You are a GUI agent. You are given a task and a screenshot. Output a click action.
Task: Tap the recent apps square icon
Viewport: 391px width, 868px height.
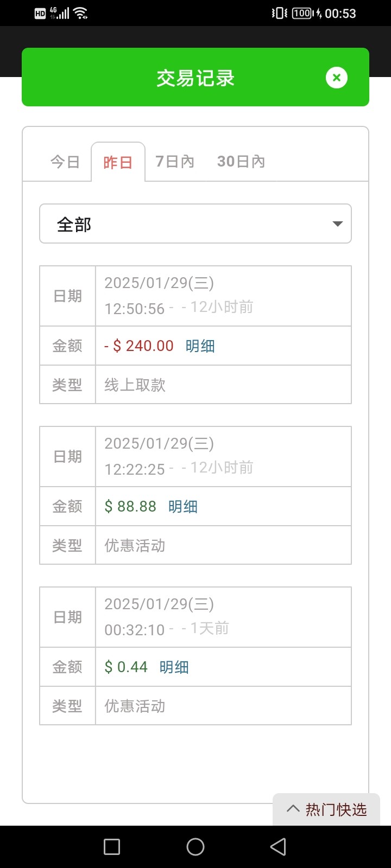coord(112,847)
